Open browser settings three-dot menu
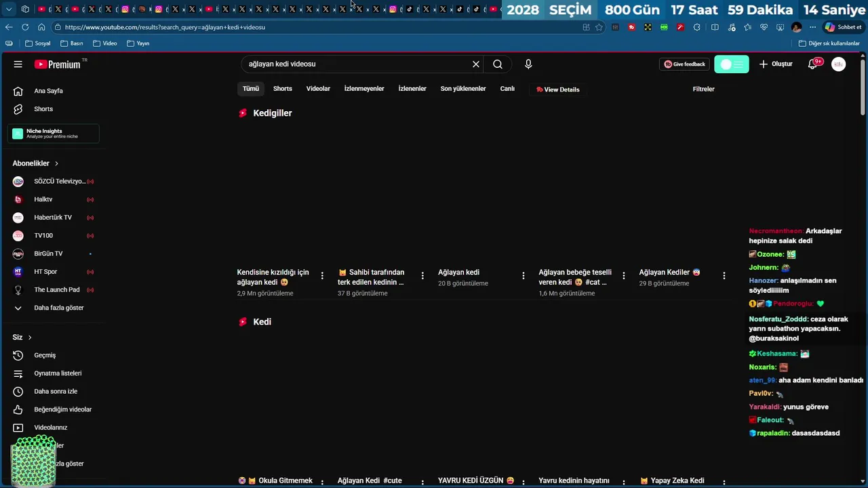868x488 pixels. pyautogui.click(x=812, y=27)
